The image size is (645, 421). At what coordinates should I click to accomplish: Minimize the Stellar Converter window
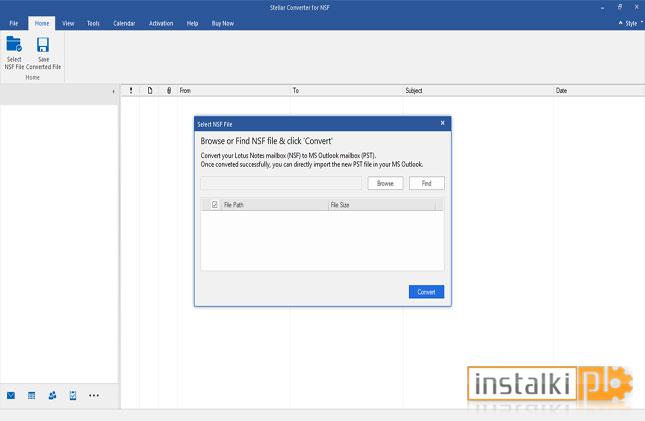click(603, 8)
